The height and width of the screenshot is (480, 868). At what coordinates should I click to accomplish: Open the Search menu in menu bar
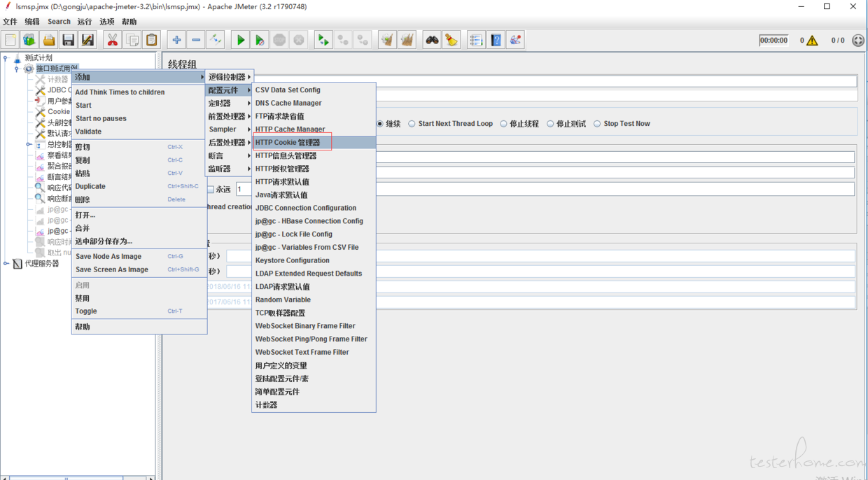[x=59, y=22]
